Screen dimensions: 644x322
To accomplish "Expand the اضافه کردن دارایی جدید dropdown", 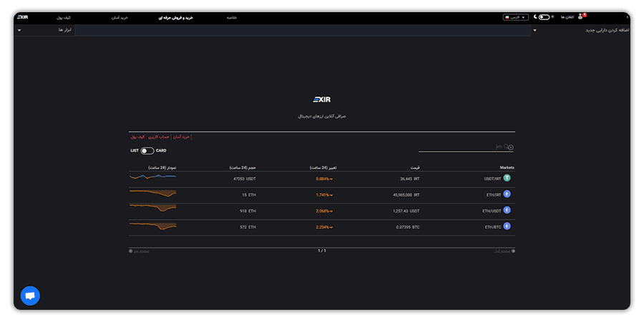I will click(x=580, y=30).
